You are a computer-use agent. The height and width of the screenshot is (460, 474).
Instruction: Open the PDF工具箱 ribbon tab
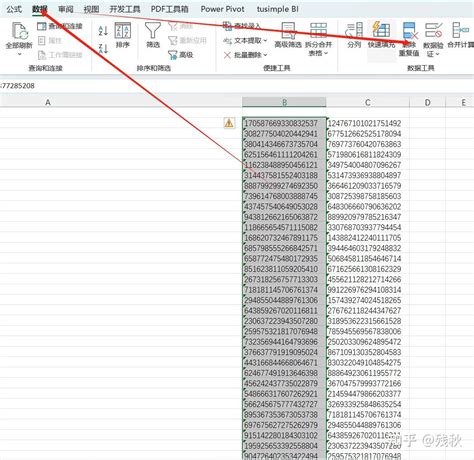pyautogui.click(x=170, y=9)
